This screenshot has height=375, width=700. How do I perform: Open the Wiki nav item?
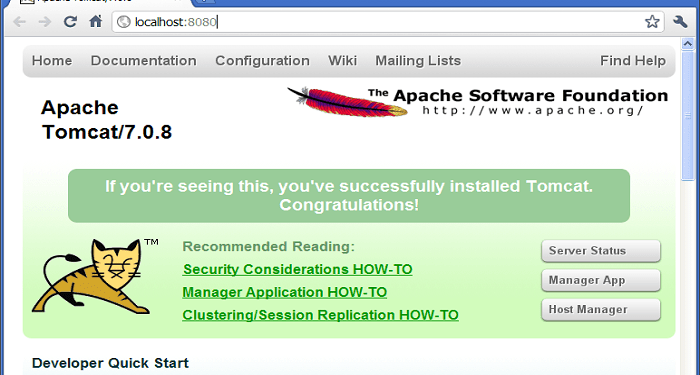[342, 61]
